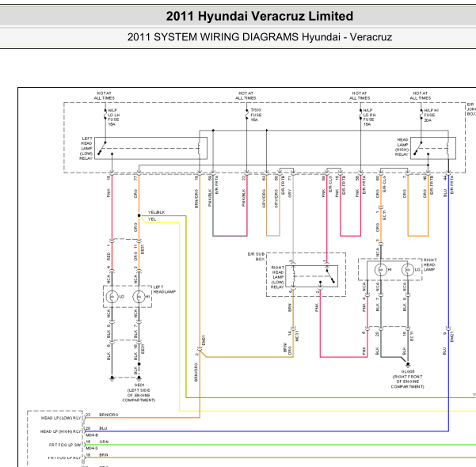
Task: Click the "RED" wire label above the left headlamp
Action: click(x=109, y=256)
